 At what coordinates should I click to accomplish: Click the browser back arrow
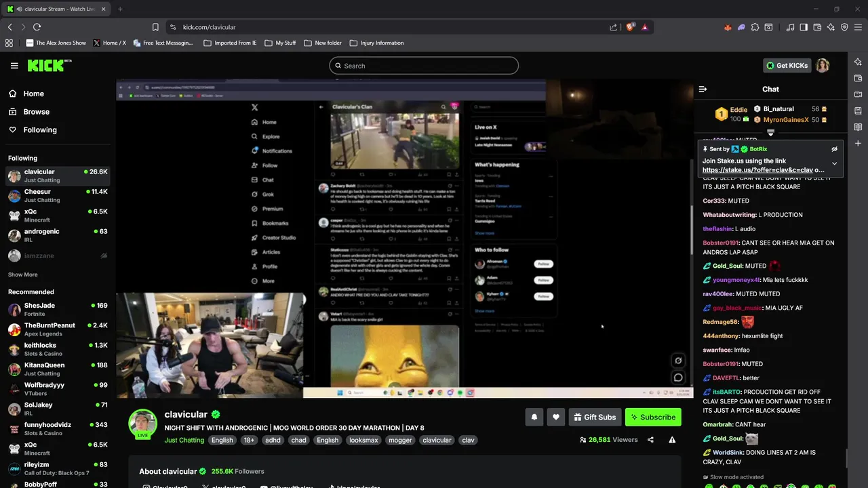pyautogui.click(x=9, y=27)
